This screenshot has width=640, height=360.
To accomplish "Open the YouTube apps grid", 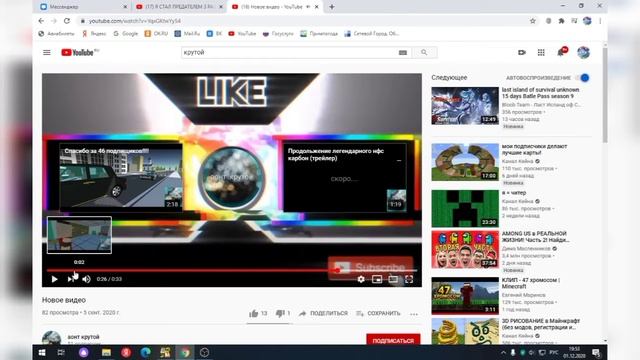I will point(541,52).
